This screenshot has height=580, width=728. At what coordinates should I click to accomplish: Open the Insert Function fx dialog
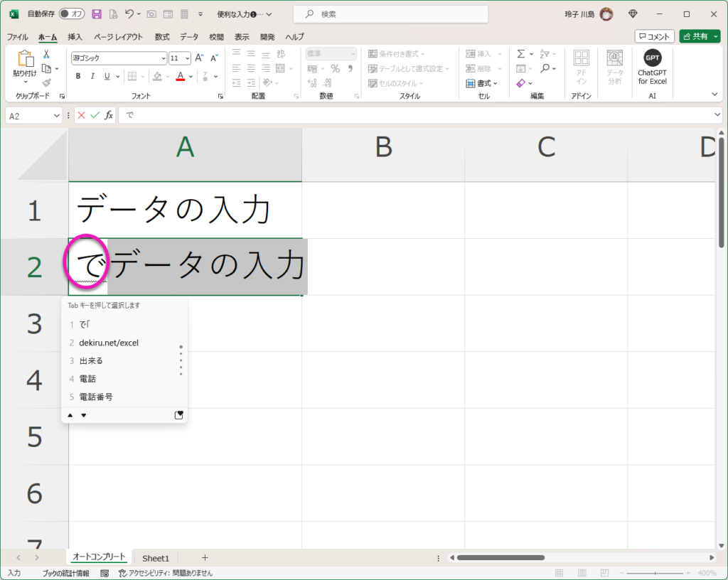pyautogui.click(x=109, y=115)
